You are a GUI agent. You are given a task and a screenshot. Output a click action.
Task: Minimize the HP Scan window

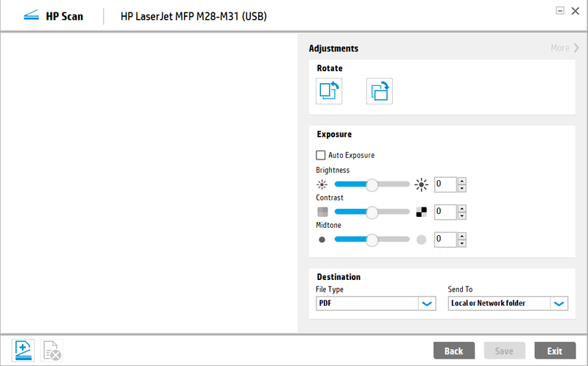[560, 10]
